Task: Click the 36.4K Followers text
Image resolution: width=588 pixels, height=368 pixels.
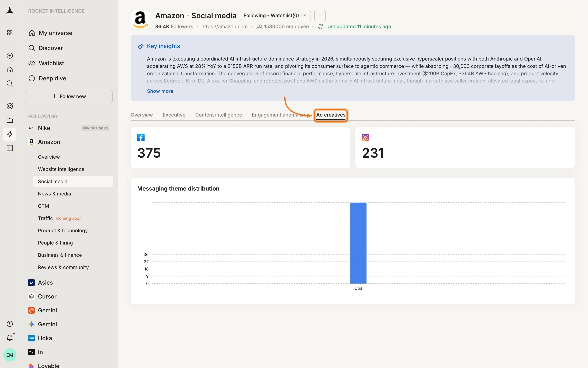Action: (x=174, y=27)
